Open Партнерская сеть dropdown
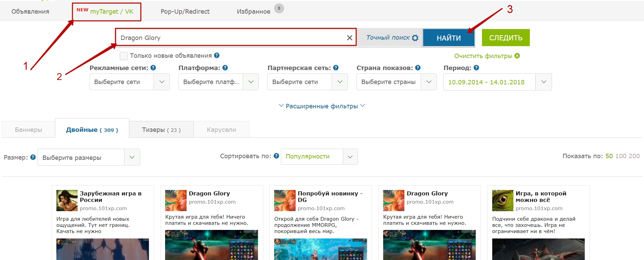The image size is (644, 260). (307, 82)
